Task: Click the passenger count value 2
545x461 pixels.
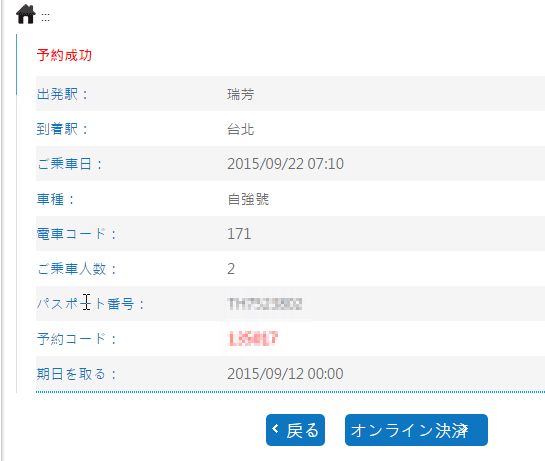Action: (231, 269)
